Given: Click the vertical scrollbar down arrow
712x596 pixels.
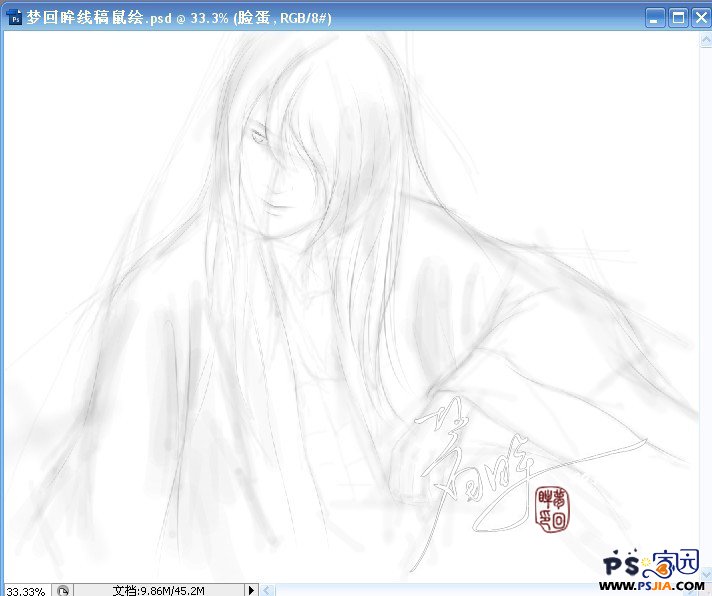Looking at the screenshot, I should (706, 573).
